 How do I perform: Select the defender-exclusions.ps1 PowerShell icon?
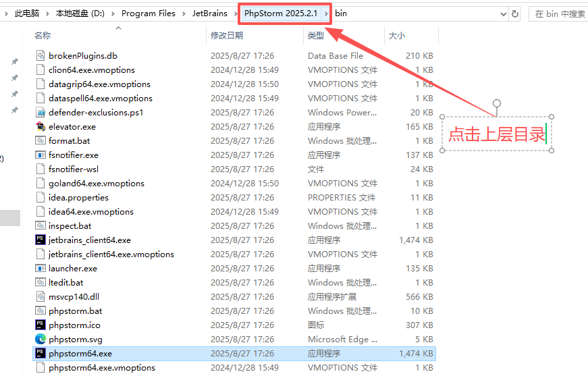tap(40, 112)
